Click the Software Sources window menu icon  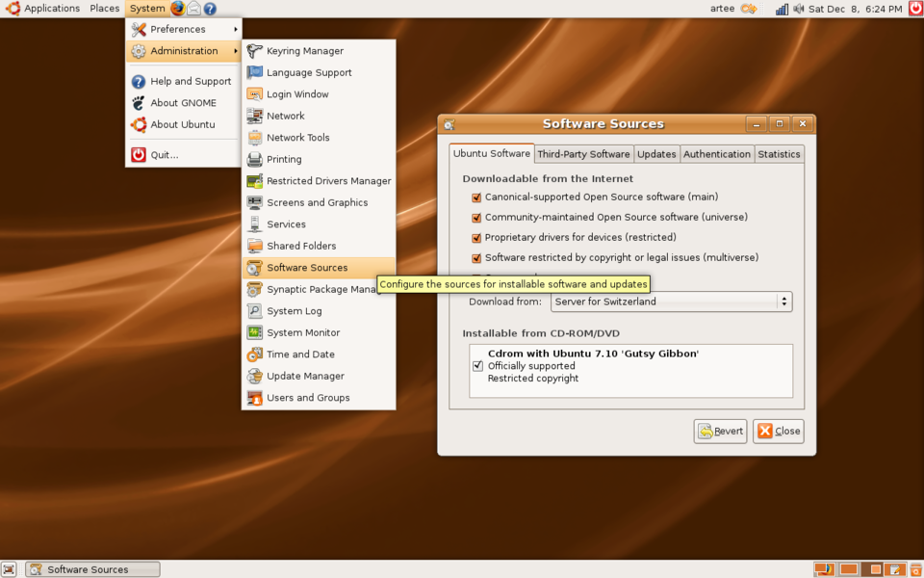(x=449, y=124)
